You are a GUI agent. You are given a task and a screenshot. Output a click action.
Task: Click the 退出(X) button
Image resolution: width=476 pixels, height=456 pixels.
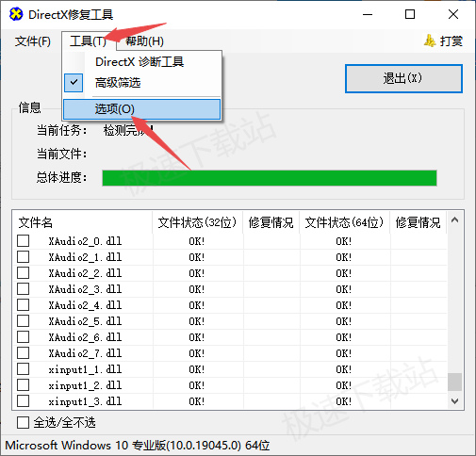coord(403,78)
